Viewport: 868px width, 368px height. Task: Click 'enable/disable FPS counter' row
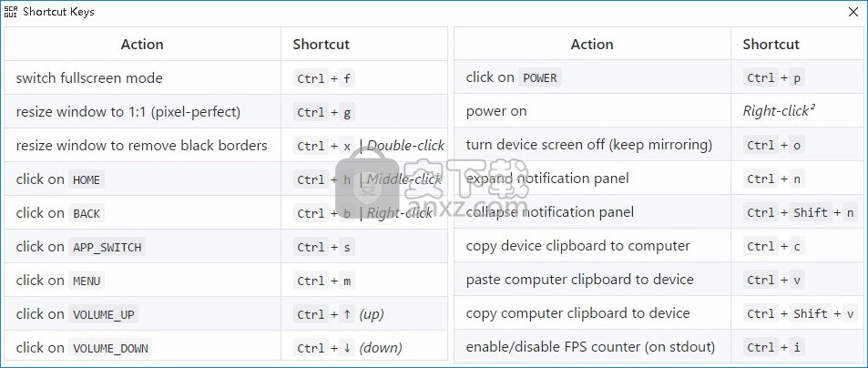click(659, 347)
